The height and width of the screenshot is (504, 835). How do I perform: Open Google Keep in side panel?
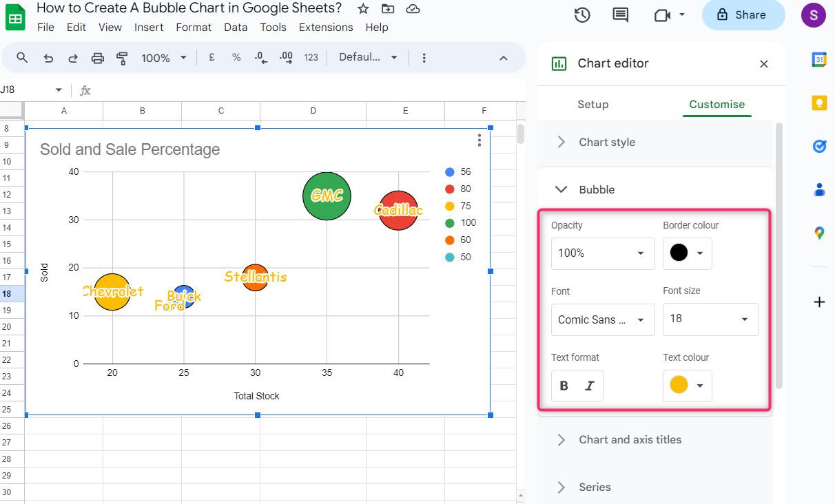coord(819,103)
